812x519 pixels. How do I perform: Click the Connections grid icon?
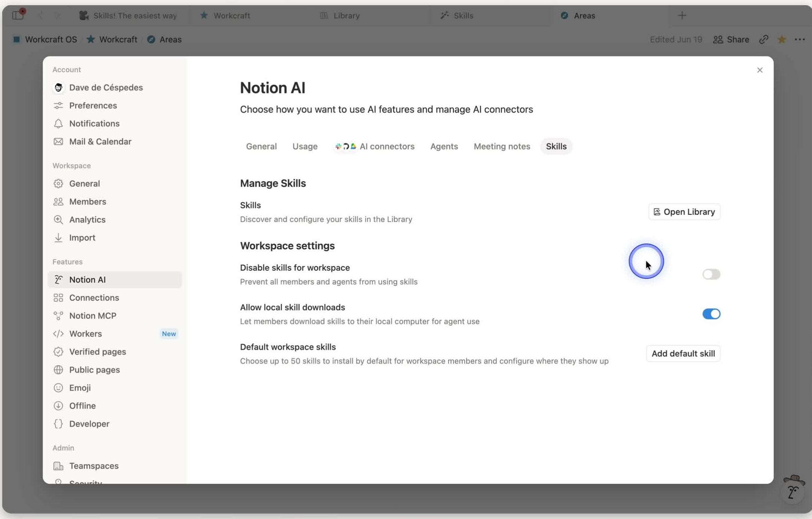(58, 298)
